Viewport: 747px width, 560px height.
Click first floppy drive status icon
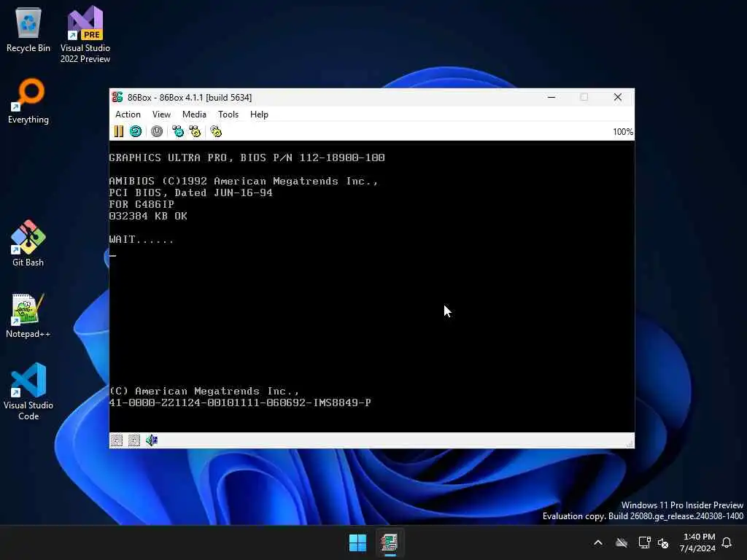click(x=117, y=440)
